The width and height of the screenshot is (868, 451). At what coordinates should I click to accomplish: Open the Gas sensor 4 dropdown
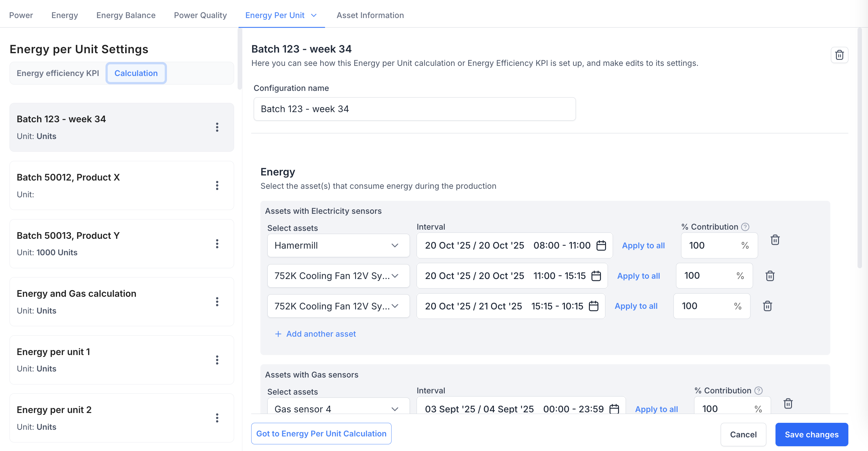[x=338, y=409]
